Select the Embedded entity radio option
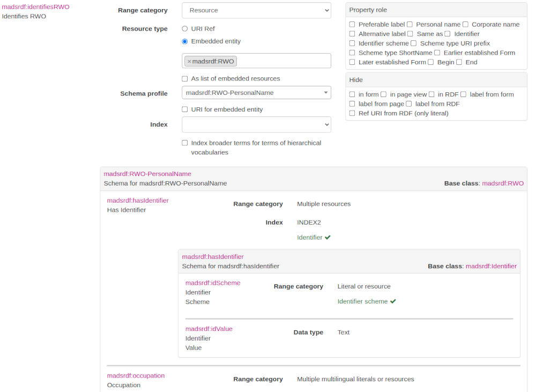Viewport: 536px width, 392px height. point(185,41)
